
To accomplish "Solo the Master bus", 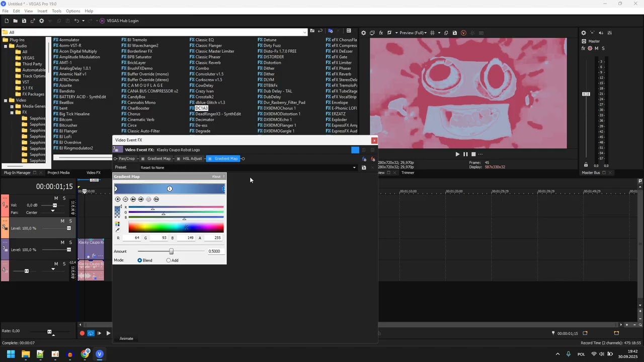I will point(603,48).
